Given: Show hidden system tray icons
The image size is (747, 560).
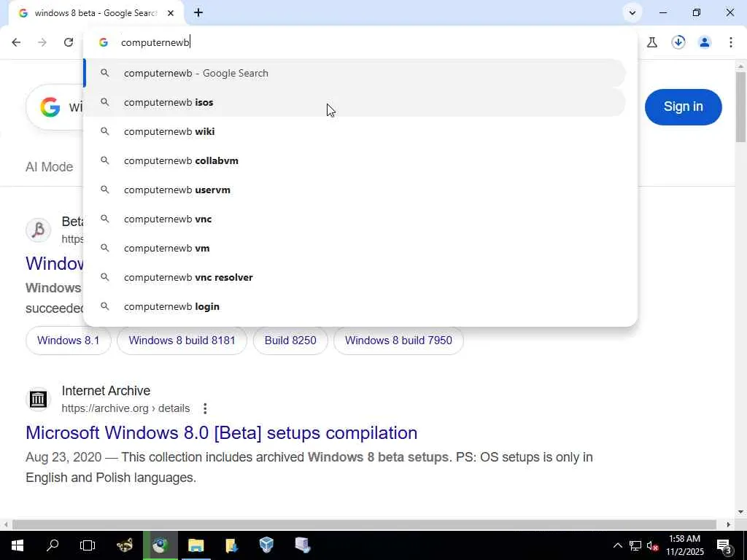Looking at the screenshot, I should tap(617, 545).
